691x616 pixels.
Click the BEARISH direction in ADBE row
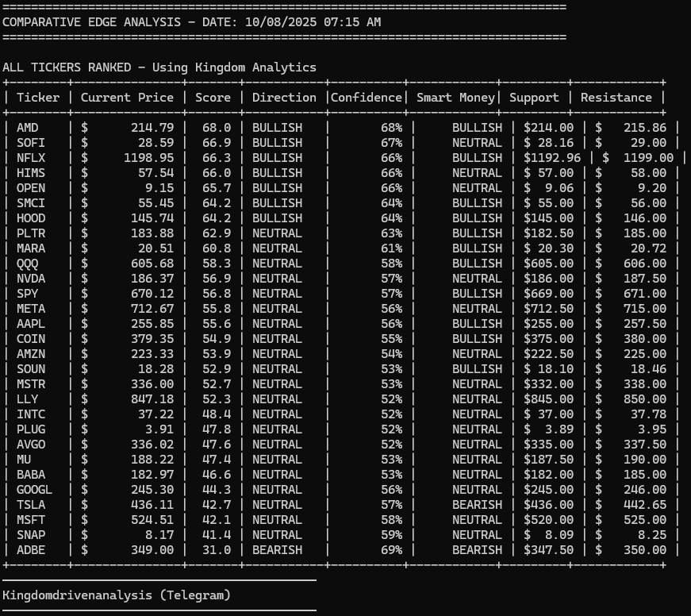click(x=277, y=550)
